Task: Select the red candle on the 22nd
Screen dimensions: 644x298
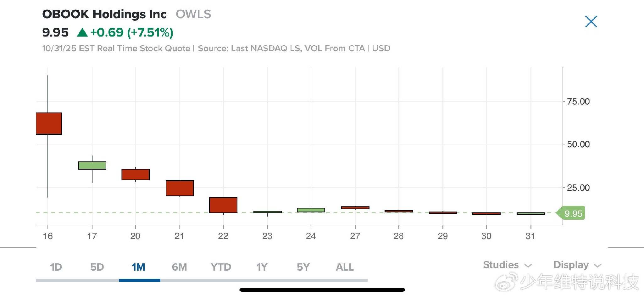Action: pos(223,205)
